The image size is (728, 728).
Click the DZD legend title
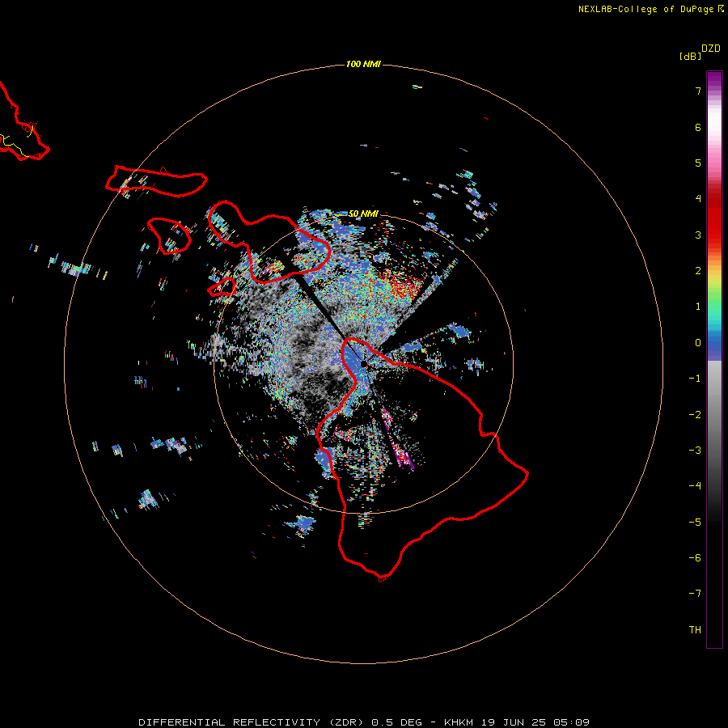(711, 49)
